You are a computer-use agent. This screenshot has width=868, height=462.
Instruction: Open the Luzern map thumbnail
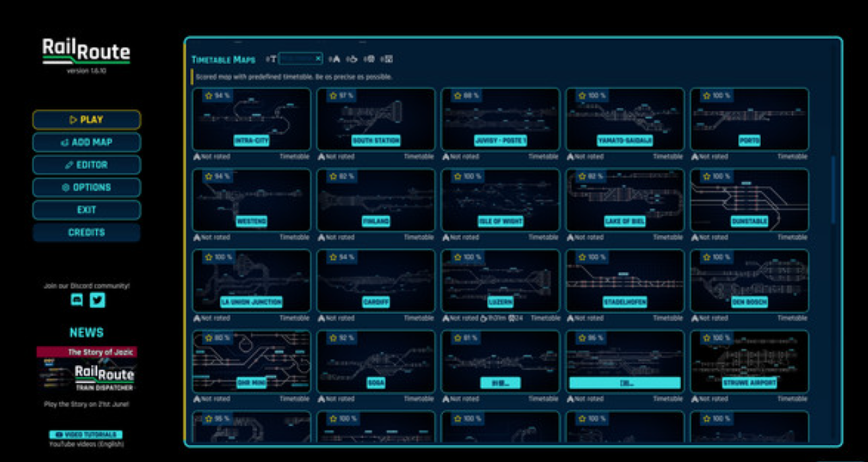501,280
